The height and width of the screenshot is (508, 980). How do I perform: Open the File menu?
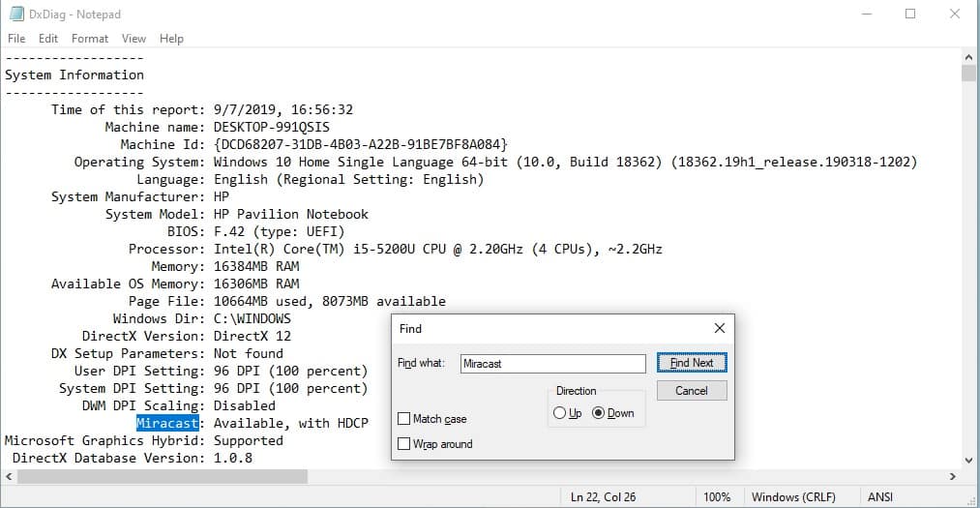pyautogui.click(x=16, y=39)
